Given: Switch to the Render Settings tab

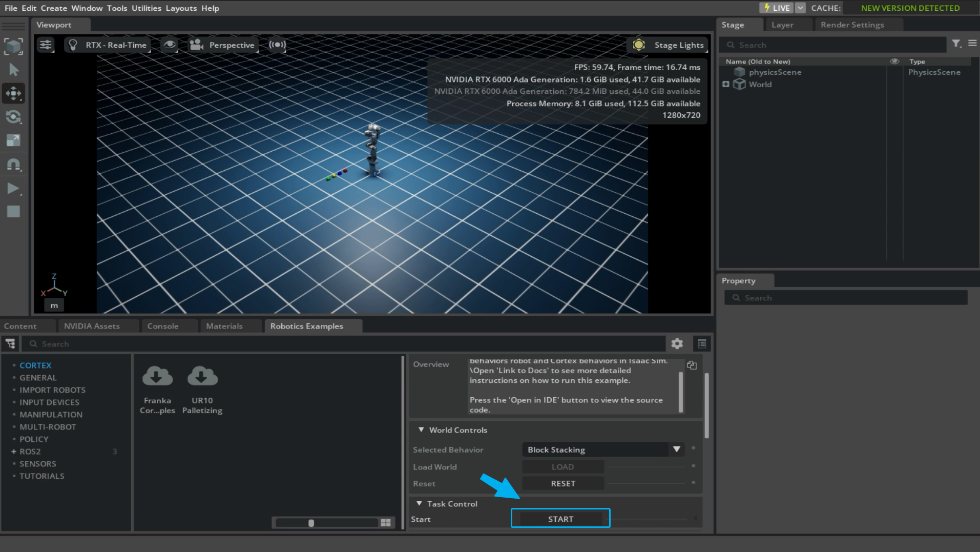Looking at the screenshot, I should (x=852, y=25).
